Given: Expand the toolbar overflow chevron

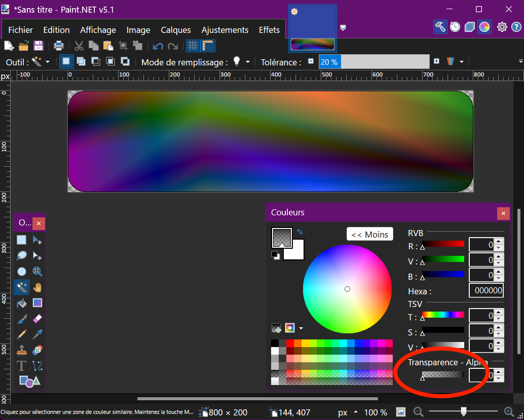Looking at the screenshot, I should (x=520, y=61).
